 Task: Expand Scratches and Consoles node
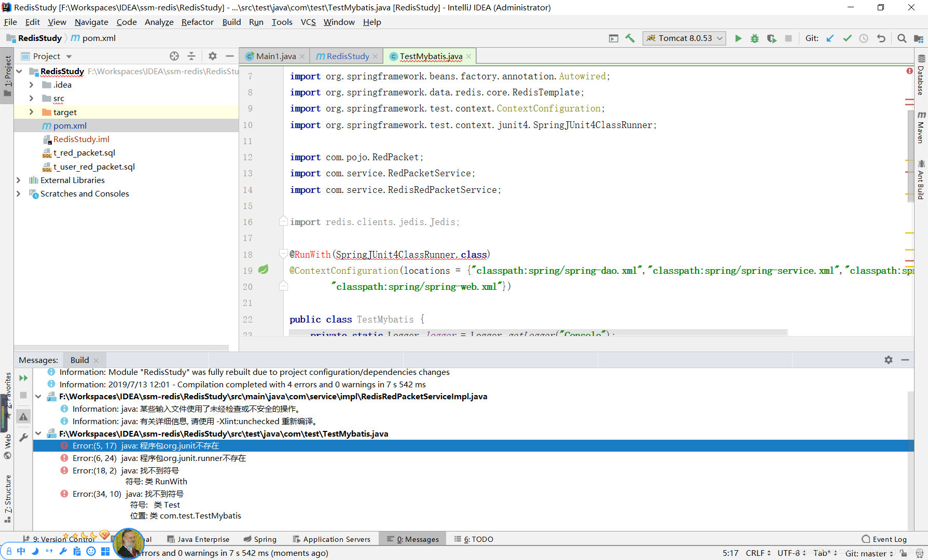19,193
